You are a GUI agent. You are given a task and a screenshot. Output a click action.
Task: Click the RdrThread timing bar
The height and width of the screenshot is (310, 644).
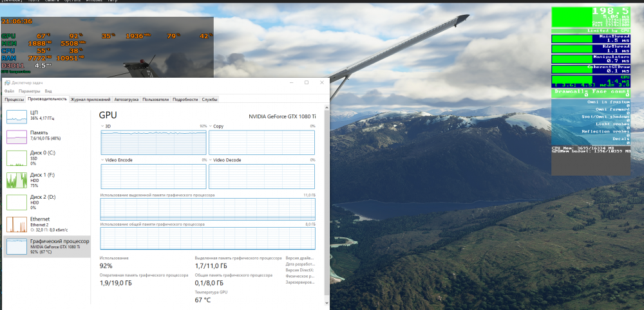[x=591, y=49]
